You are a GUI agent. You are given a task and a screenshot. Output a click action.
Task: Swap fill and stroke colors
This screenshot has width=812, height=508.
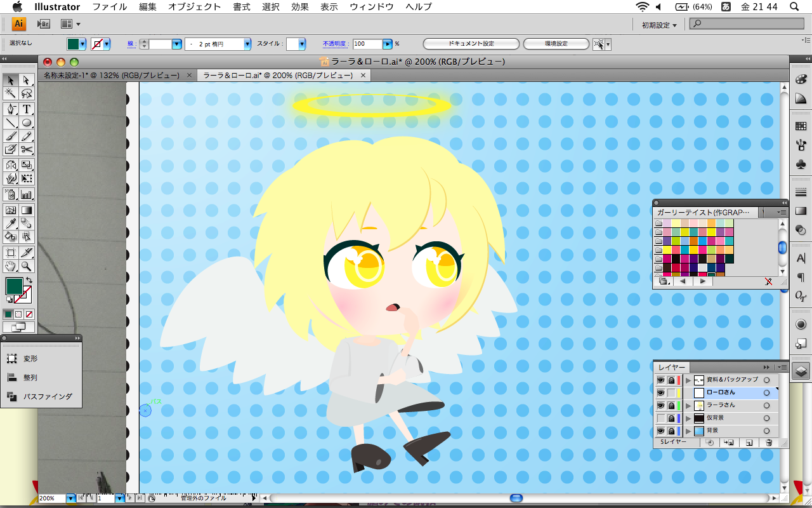click(x=29, y=280)
